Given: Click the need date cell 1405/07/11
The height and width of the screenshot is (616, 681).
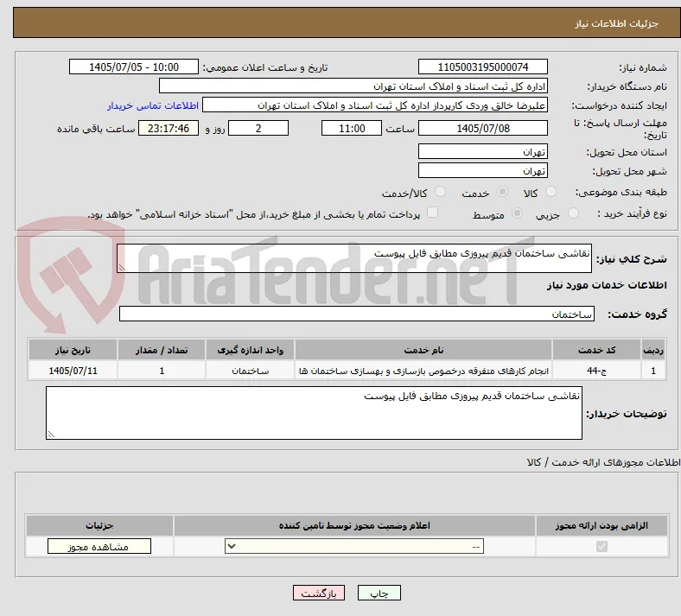Looking at the screenshot, I should [73, 371].
